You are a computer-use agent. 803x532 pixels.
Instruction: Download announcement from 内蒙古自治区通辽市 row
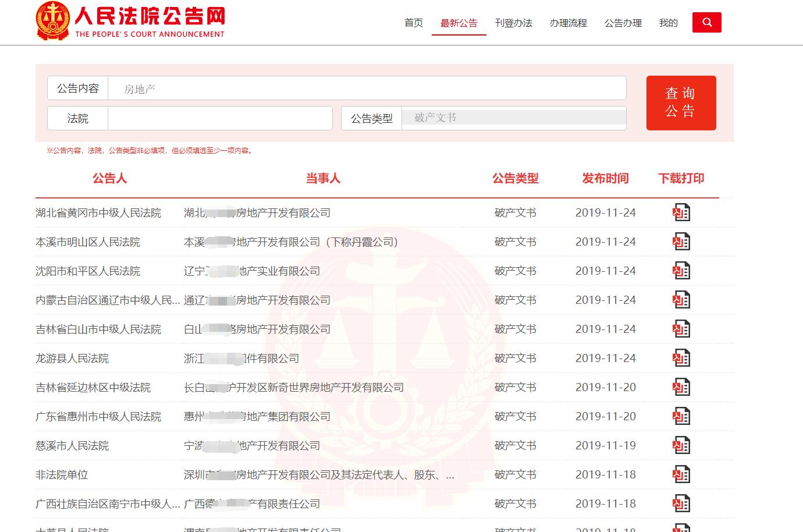click(x=681, y=299)
